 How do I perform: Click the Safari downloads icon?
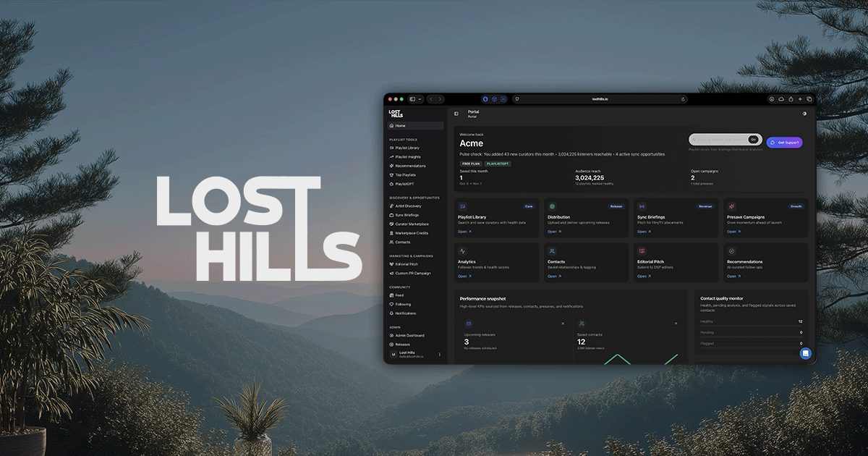(772, 99)
